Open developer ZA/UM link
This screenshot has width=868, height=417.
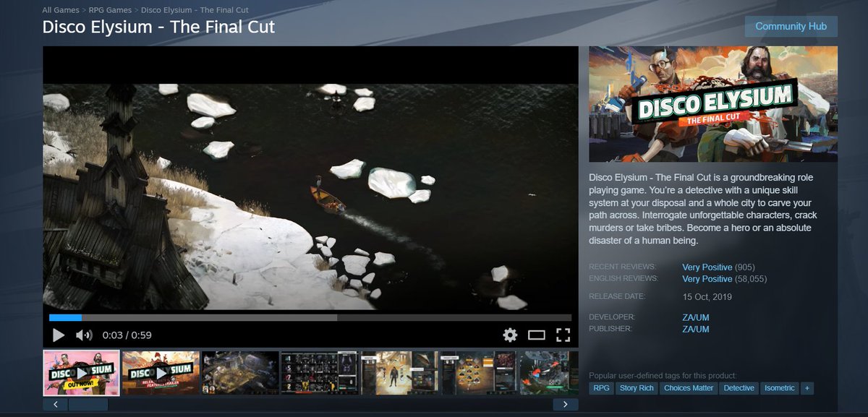click(x=696, y=317)
